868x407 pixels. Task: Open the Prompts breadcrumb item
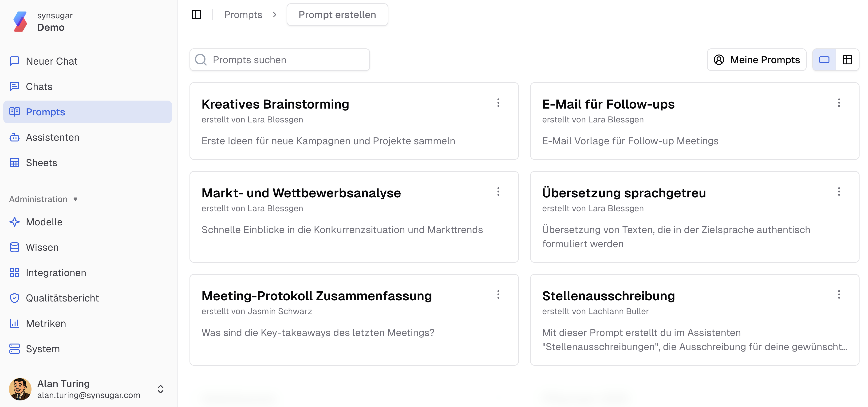[x=243, y=15]
